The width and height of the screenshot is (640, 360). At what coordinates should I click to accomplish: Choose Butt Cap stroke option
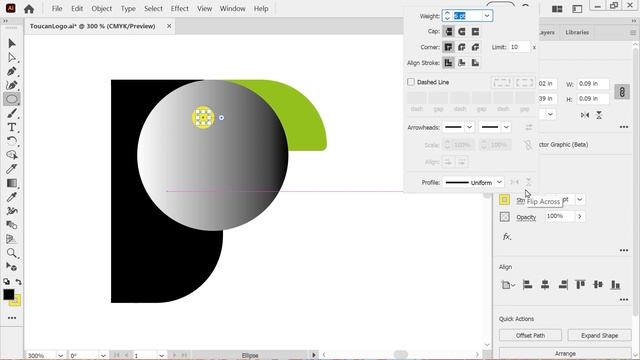pos(448,31)
